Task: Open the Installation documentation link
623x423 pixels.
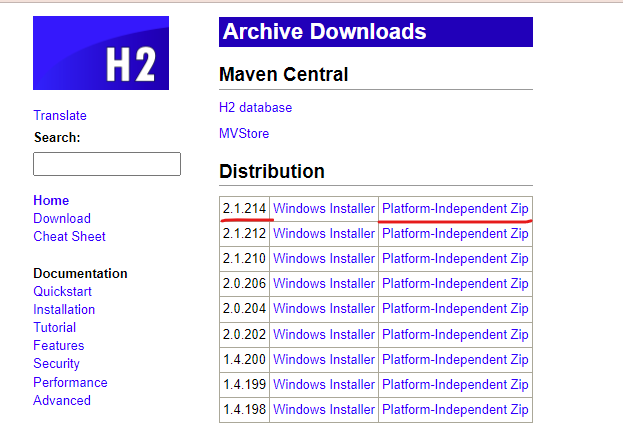Action: pyautogui.click(x=64, y=309)
